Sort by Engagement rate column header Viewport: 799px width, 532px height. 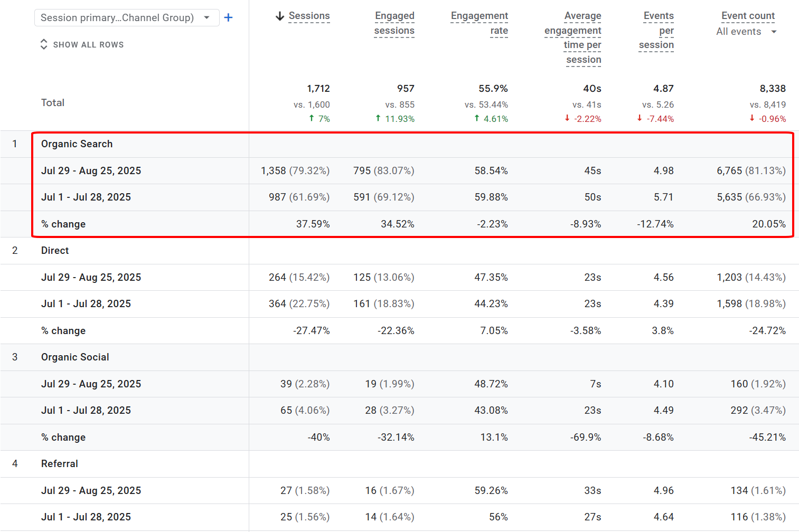480,23
